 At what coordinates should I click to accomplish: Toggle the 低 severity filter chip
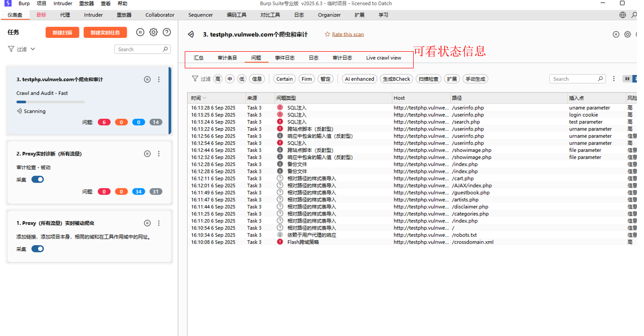tap(242, 79)
